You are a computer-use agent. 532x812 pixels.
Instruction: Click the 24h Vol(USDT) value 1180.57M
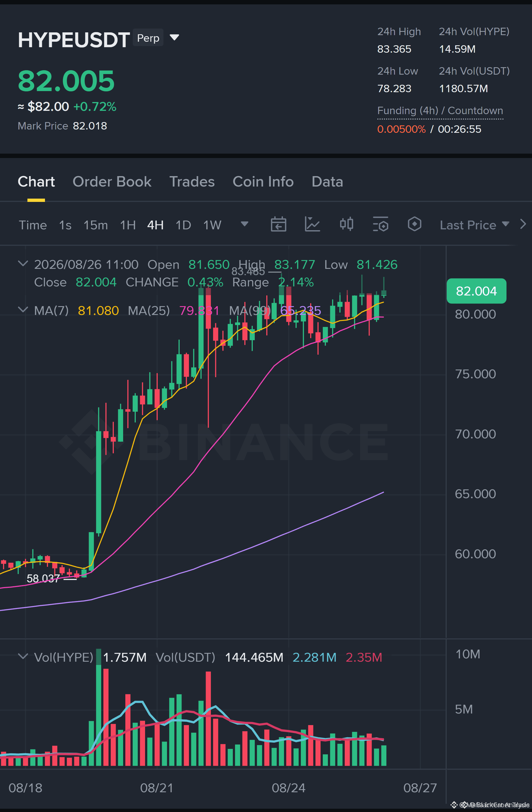coord(463,89)
